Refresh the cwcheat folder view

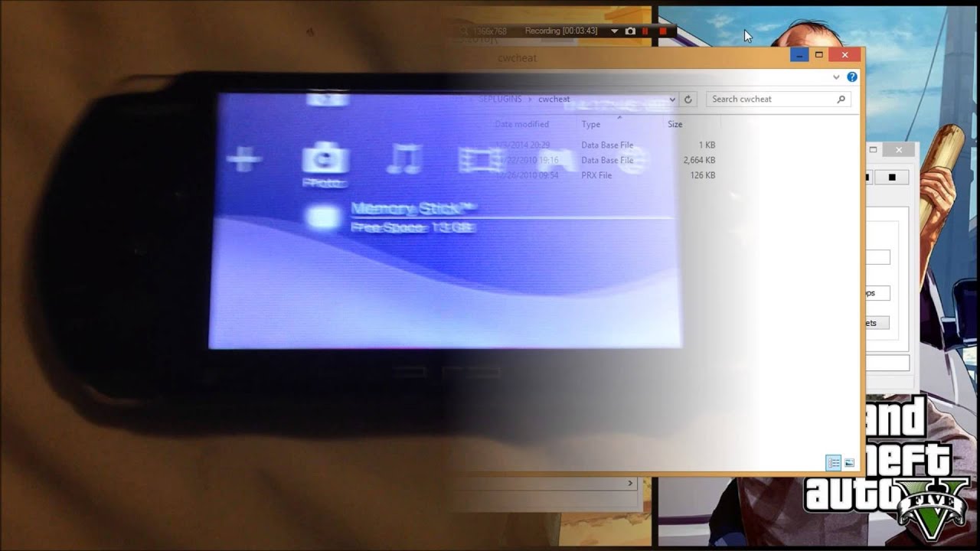click(x=688, y=99)
